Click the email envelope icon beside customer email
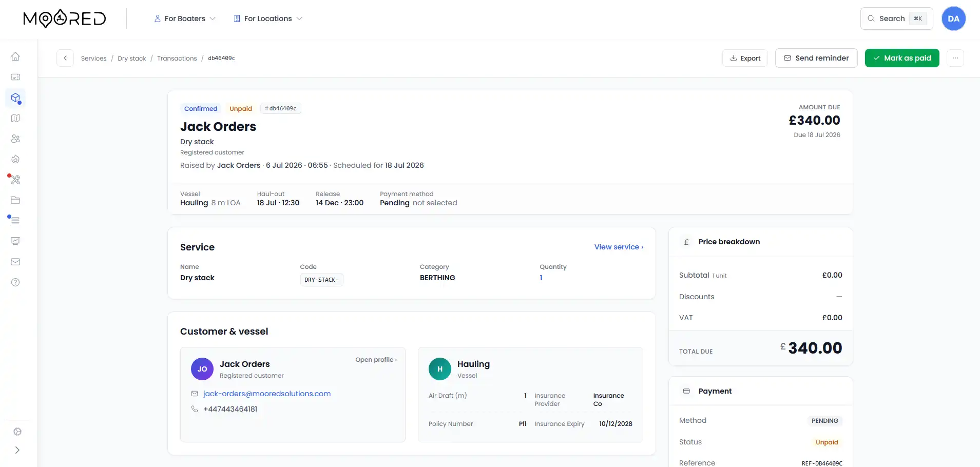This screenshot has height=467, width=980. (195, 394)
